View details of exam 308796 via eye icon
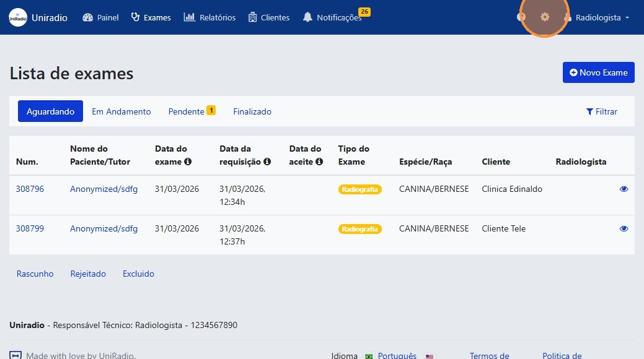 tap(624, 189)
